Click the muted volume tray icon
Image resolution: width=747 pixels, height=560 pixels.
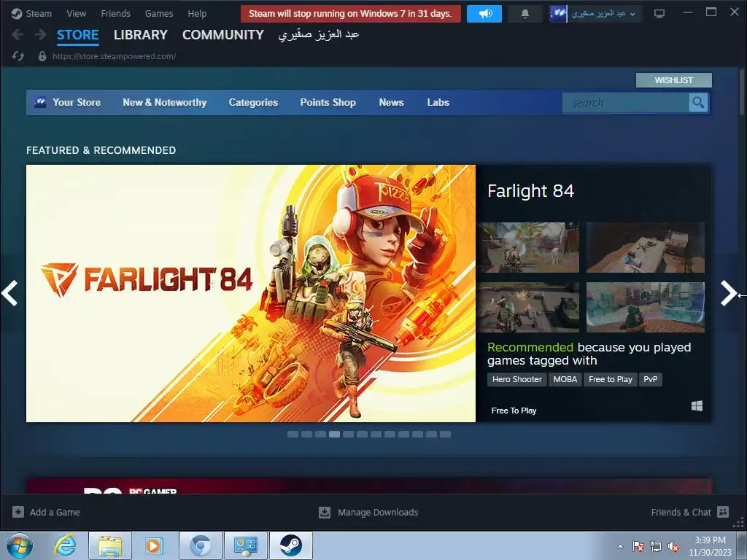673,546
